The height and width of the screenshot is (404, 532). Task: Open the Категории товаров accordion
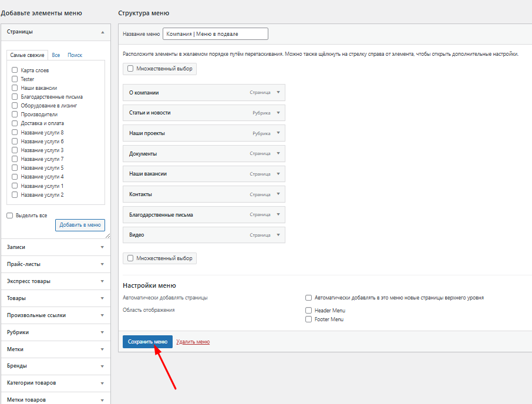[x=55, y=383]
